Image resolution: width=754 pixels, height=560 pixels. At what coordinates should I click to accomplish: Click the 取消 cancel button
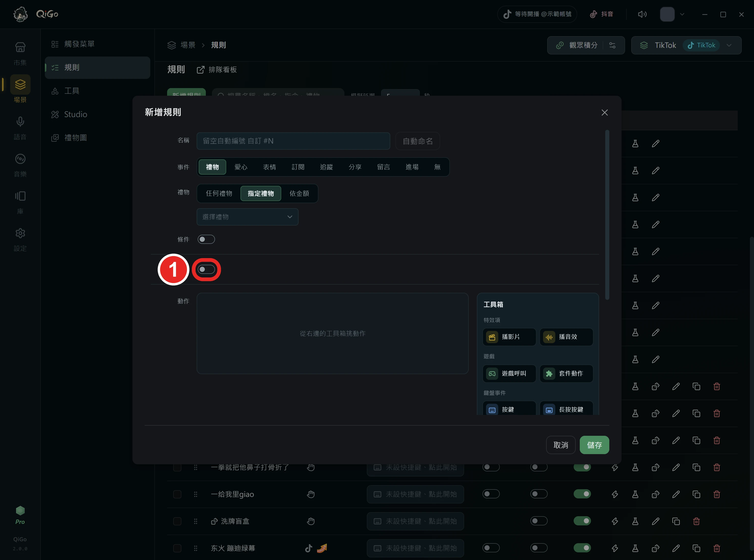561,445
